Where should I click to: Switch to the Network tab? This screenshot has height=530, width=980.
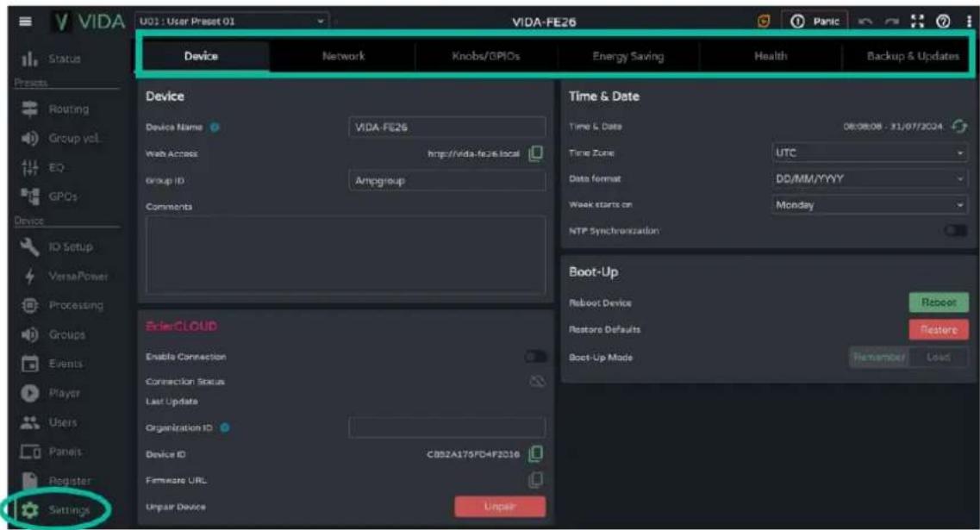pyautogui.click(x=343, y=56)
